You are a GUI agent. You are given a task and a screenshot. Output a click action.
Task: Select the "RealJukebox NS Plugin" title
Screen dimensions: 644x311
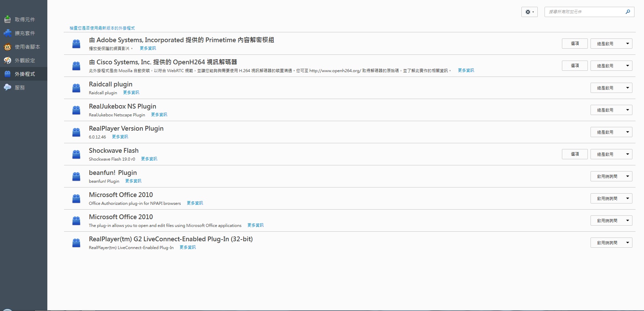123,106
